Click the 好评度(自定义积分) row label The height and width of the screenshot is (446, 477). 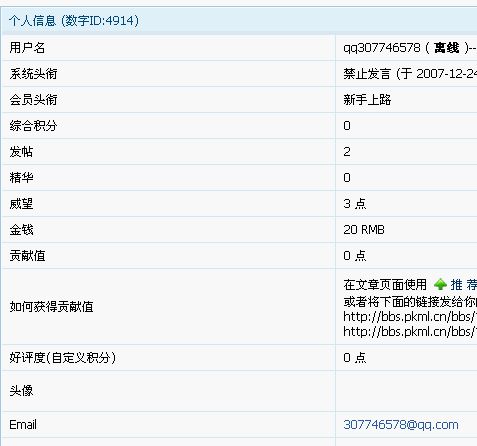(63, 358)
